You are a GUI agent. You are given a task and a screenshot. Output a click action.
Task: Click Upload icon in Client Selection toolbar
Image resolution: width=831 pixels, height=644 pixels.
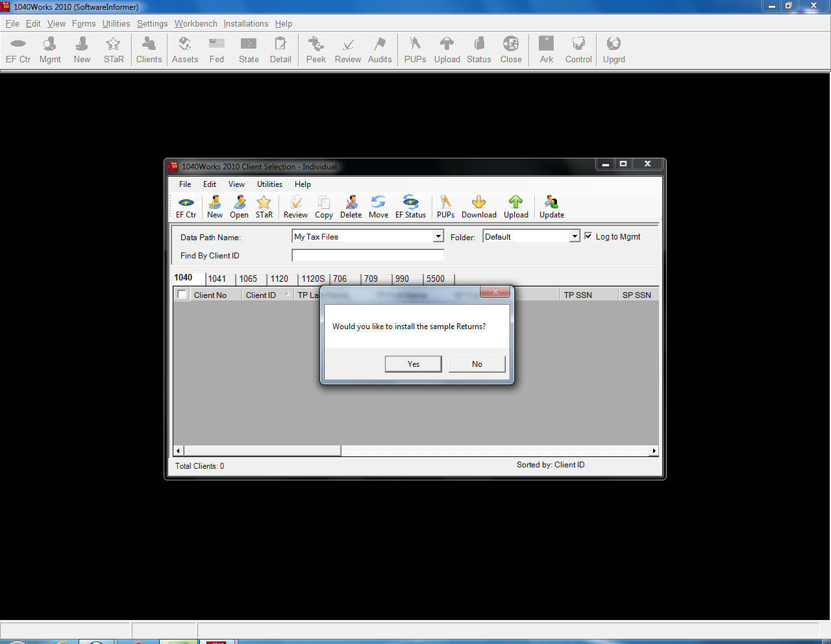515,207
